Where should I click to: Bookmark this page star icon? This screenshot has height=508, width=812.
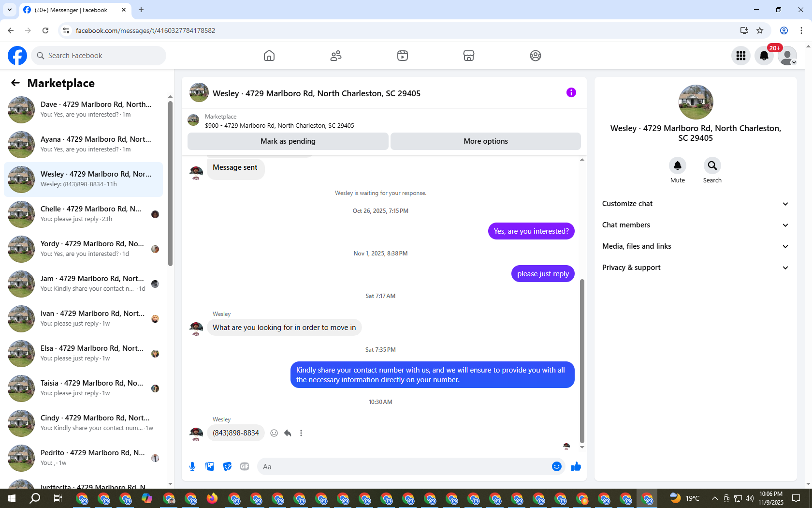click(x=760, y=30)
